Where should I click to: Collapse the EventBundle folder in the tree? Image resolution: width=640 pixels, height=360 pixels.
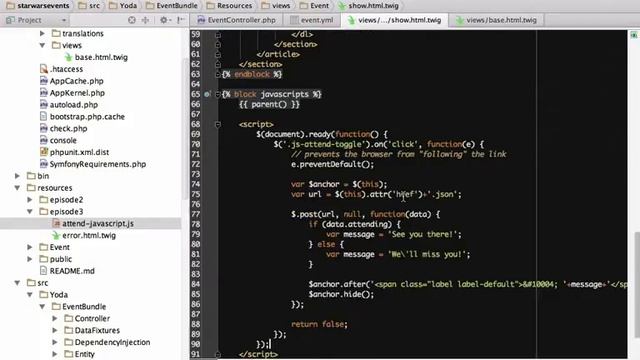[x=42, y=306]
